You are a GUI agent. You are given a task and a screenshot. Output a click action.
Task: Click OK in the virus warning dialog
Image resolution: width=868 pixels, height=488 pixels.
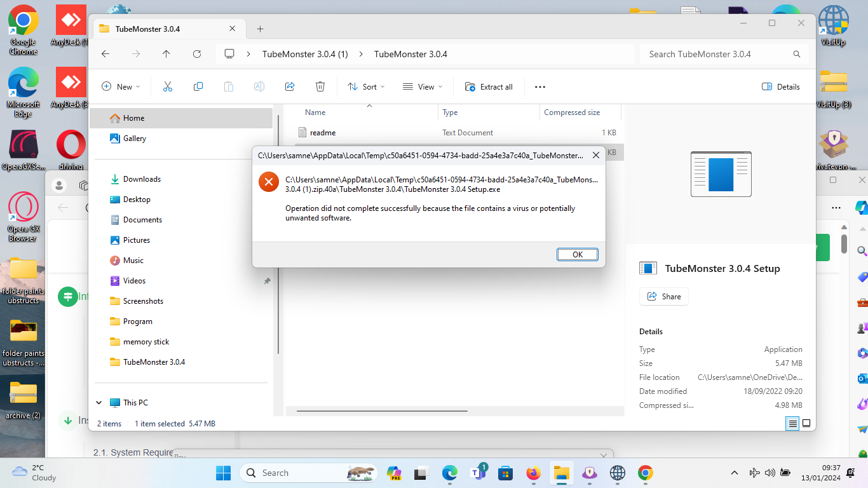tap(577, 254)
